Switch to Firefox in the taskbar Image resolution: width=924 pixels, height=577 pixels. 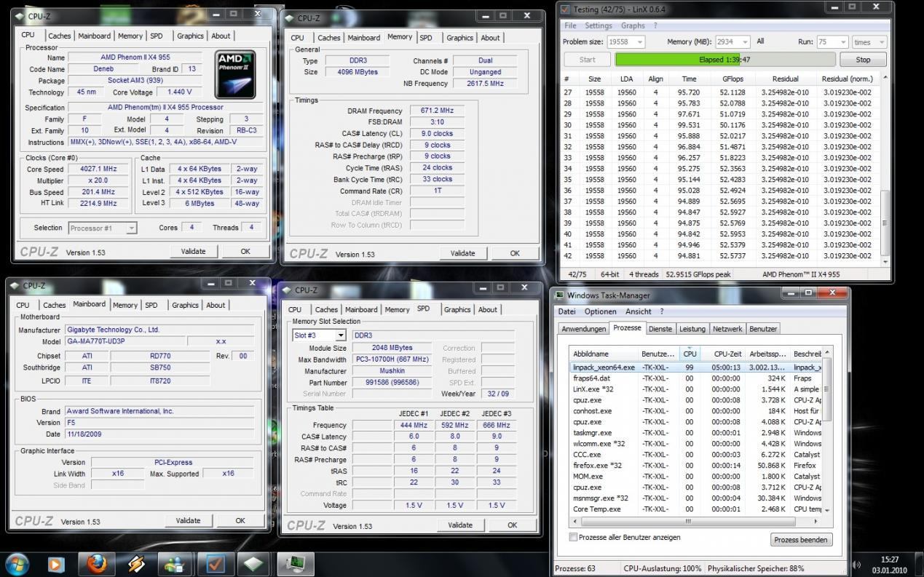tap(96, 564)
